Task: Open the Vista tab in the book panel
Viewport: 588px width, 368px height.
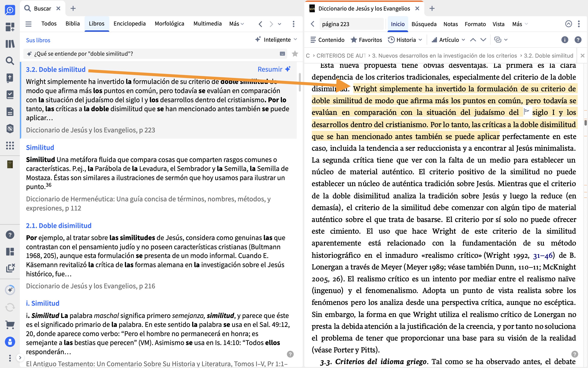Action: pos(498,24)
